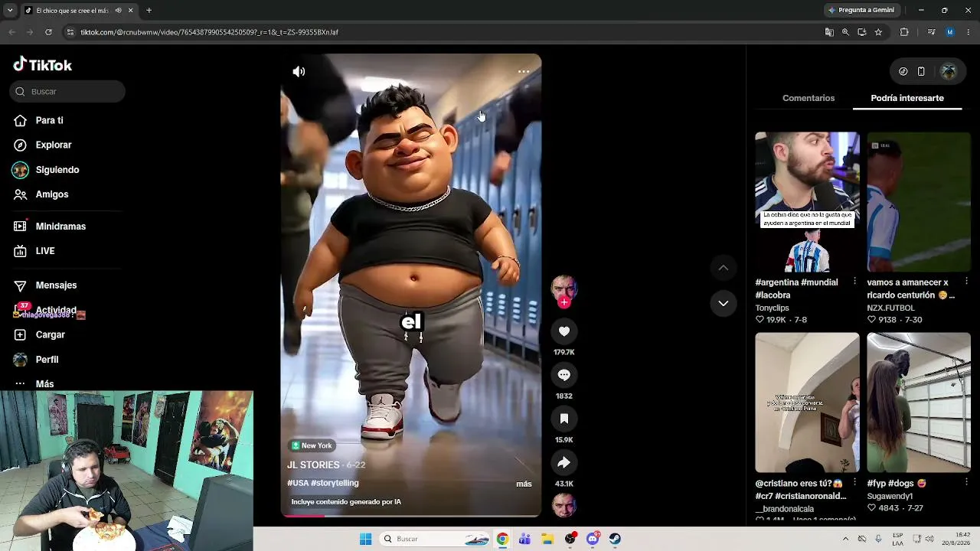Reload the page in Chrome
This screenshot has height=551, width=980.
pos(48,32)
